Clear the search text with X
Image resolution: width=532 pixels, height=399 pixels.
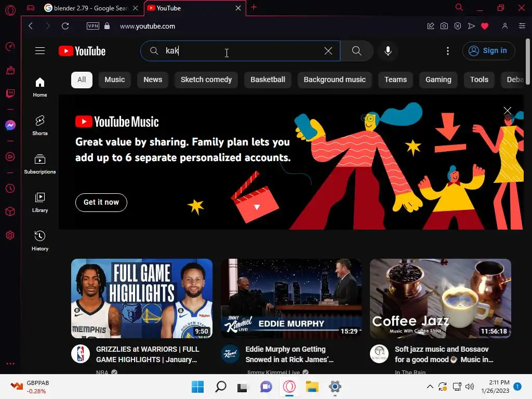click(328, 51)
